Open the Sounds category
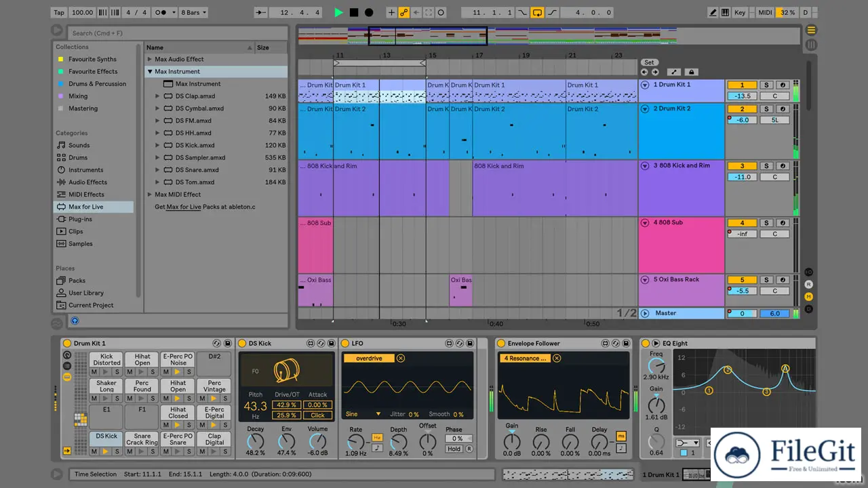The width and height of the screenshot is (868, 488). 79,145
